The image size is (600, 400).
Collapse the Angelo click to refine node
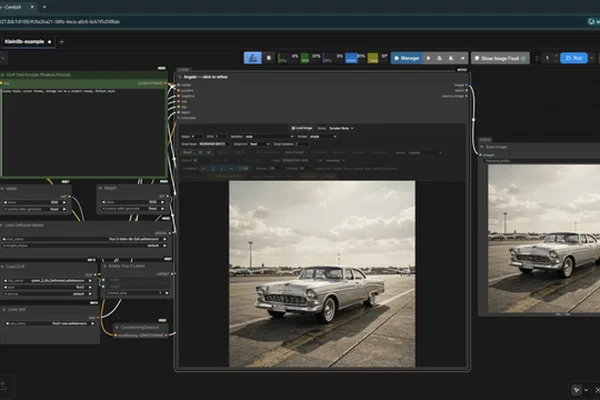[x=180, y=77]
